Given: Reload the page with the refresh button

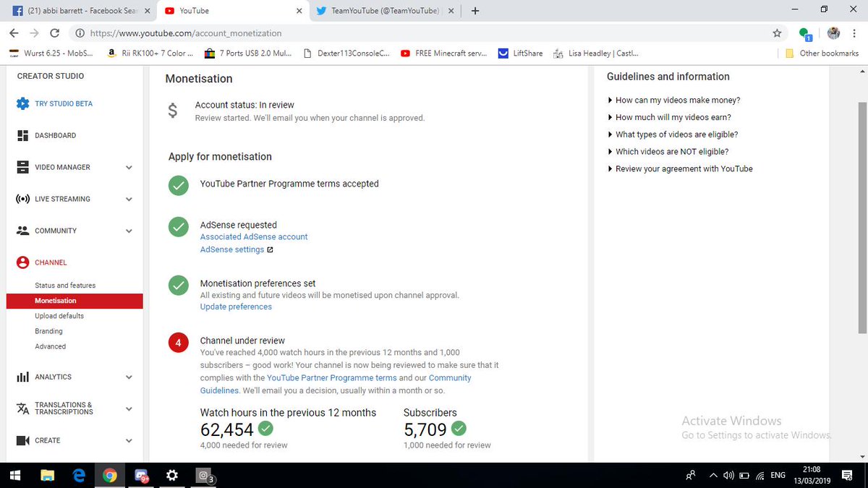Looking at the screenshot, I should [x=54, y=33].
